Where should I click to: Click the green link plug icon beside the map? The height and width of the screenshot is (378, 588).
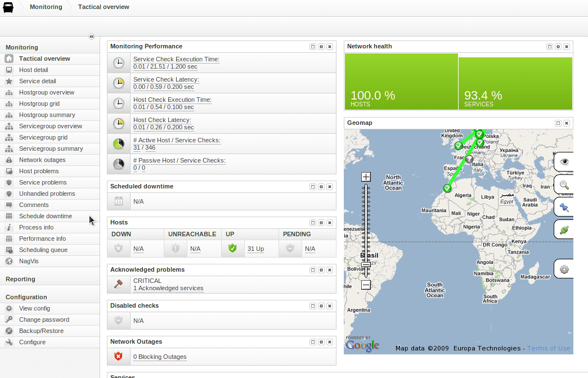564,229
